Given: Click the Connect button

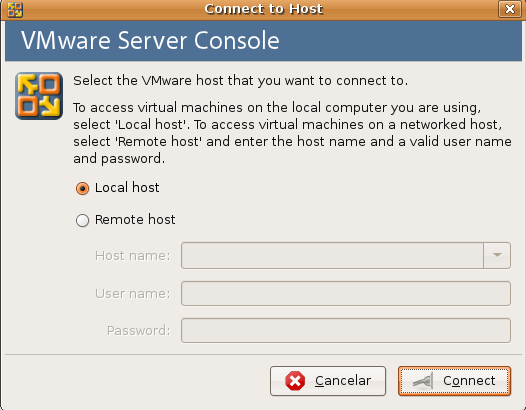Looking at the screenshot, I should pyautogui.click(x=455, y=381).
